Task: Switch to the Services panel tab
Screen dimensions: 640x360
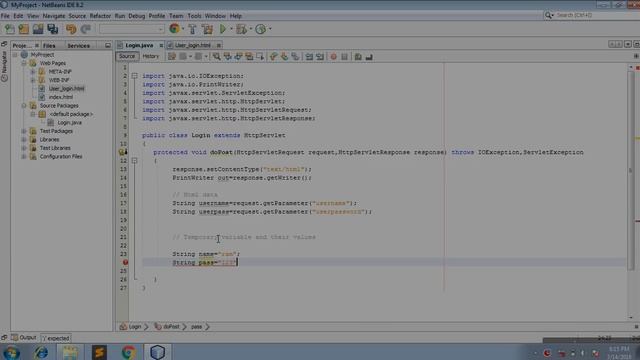Action: pos(78,46)
